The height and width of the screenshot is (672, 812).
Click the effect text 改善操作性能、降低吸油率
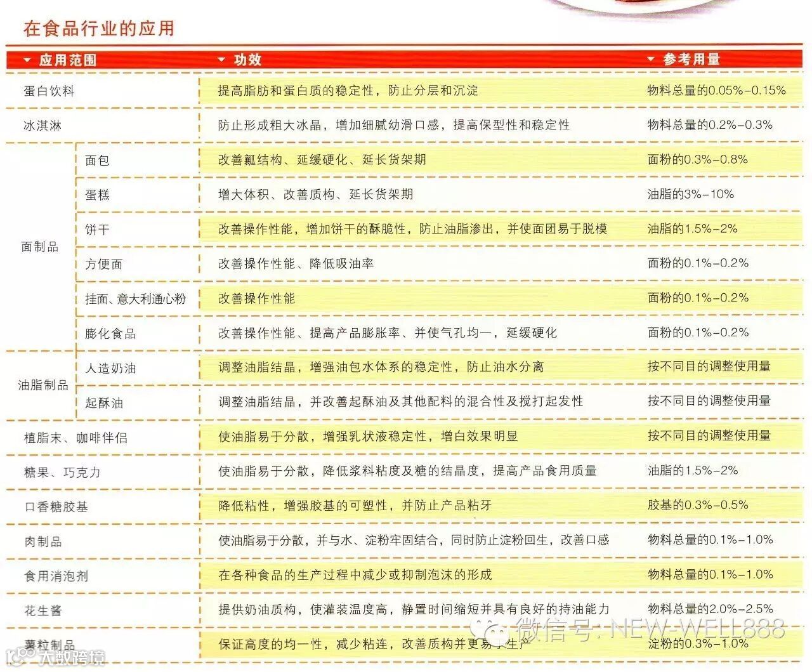[x=296, y=263]
